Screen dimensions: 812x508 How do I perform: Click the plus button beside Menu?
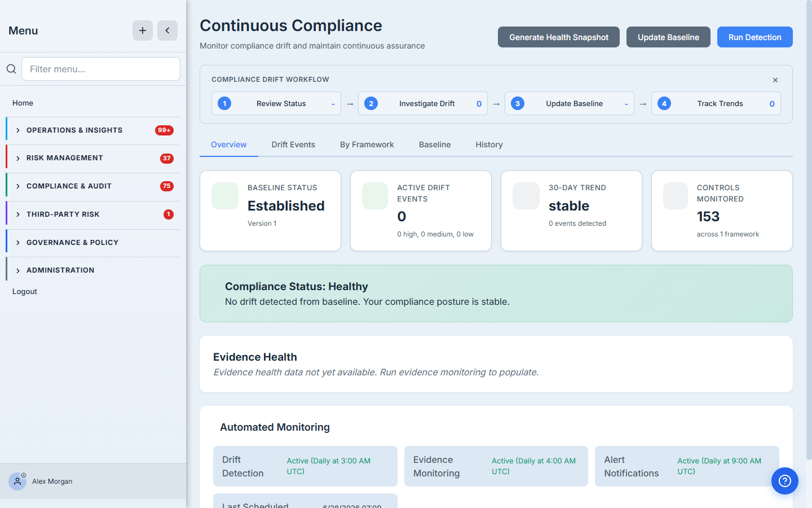click(143, 30)
